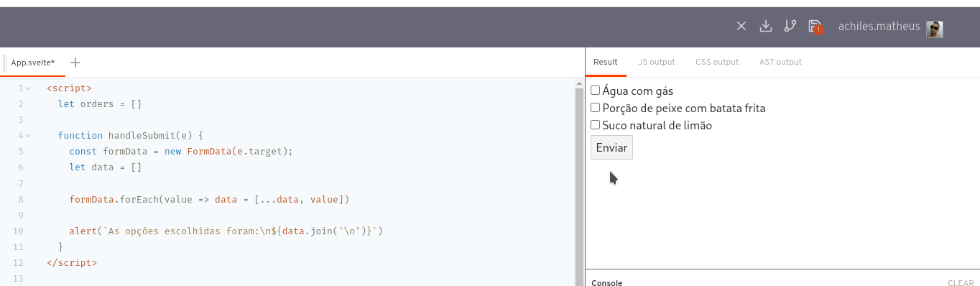Save the REPL with the floppy icon
Screen dimensions: 980x286
tap(815, 27)
